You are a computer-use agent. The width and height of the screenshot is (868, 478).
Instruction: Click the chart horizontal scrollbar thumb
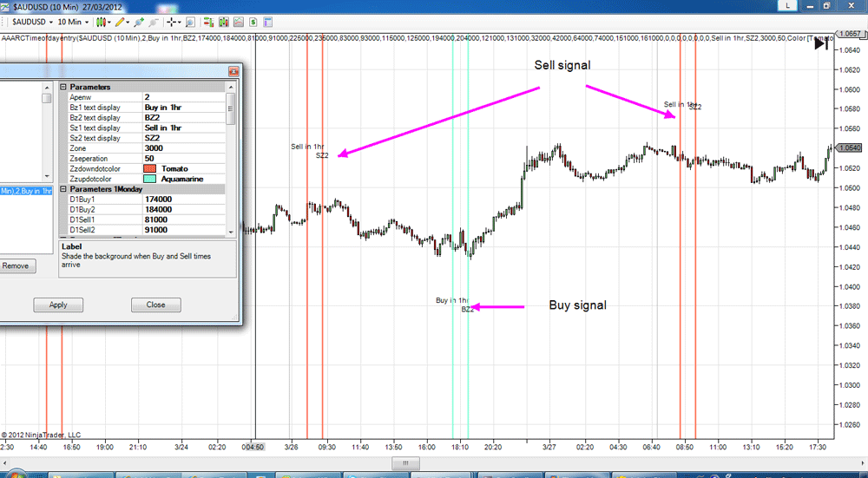click(x=405, y=463)
